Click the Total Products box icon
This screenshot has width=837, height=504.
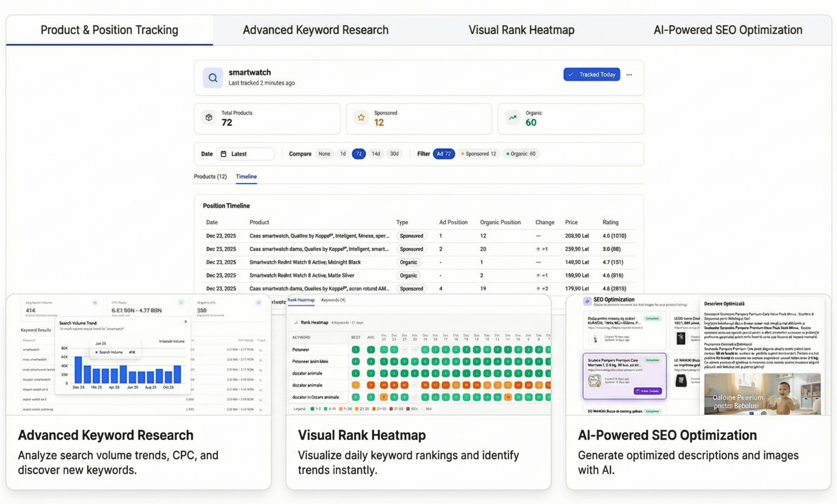tap(209, 117)
